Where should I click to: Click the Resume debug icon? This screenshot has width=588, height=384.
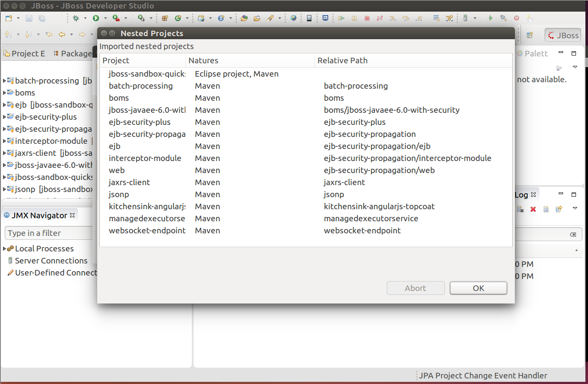point(341,18)
